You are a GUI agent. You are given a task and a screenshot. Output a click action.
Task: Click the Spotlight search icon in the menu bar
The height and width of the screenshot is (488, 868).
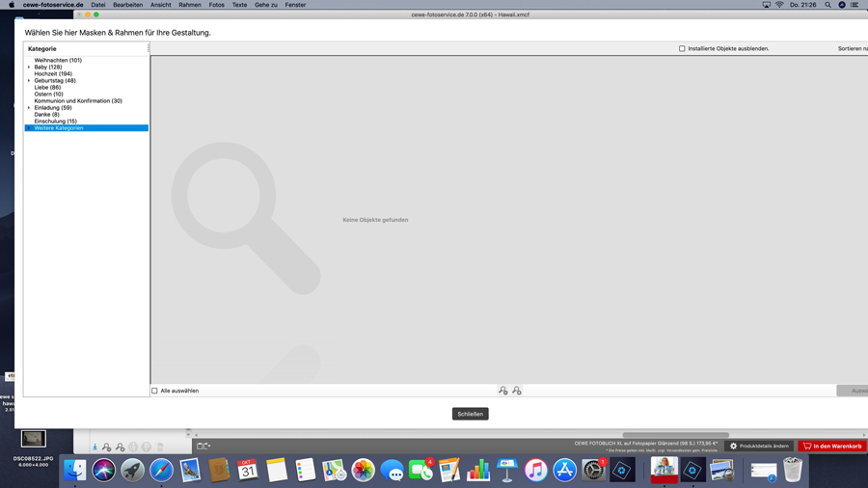pos(827,5)
